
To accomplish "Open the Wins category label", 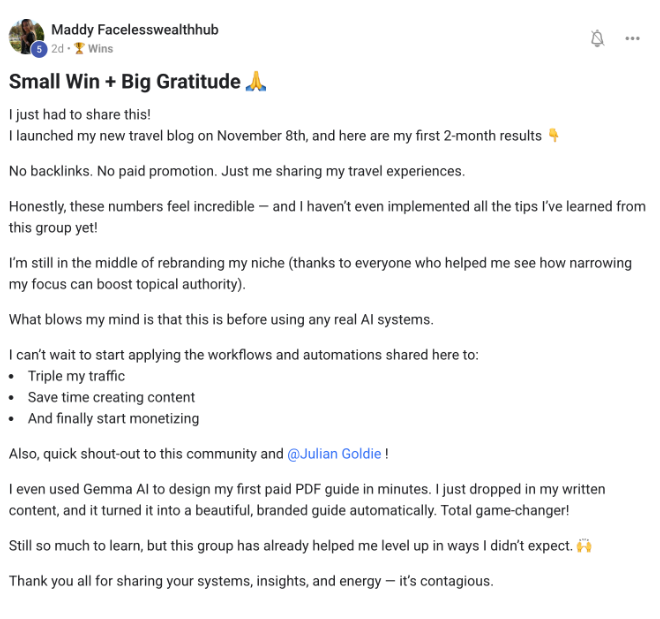I will [x=100, y=48].
